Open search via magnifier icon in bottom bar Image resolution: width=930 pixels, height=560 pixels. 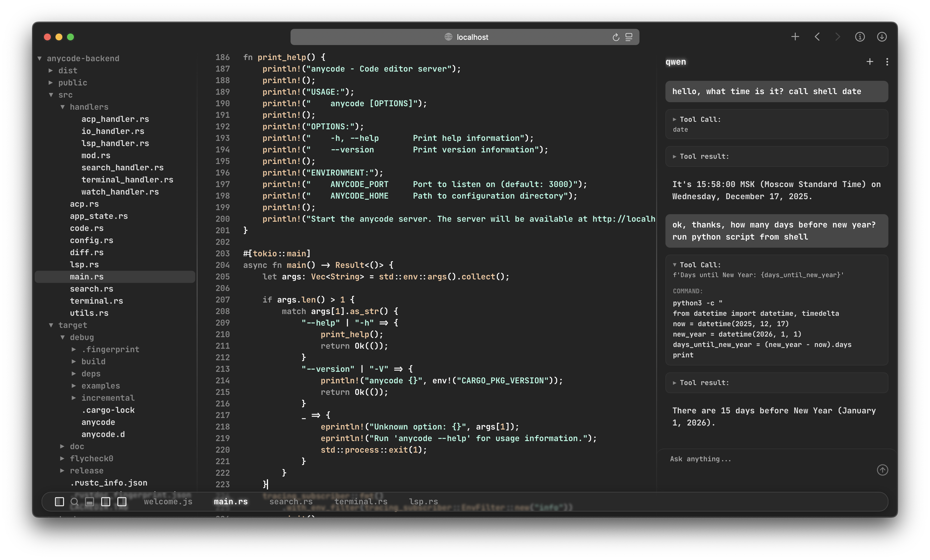(x=74, y=502)
